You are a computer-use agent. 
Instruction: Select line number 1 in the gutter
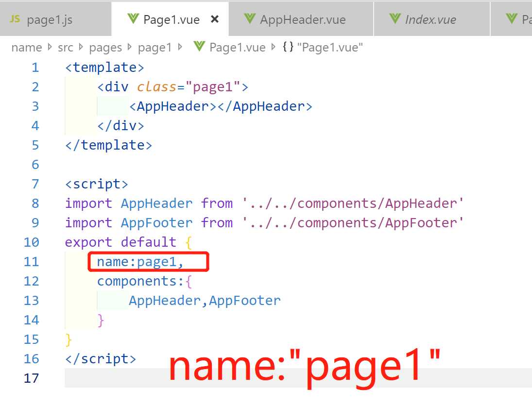(x=35, y=68)
